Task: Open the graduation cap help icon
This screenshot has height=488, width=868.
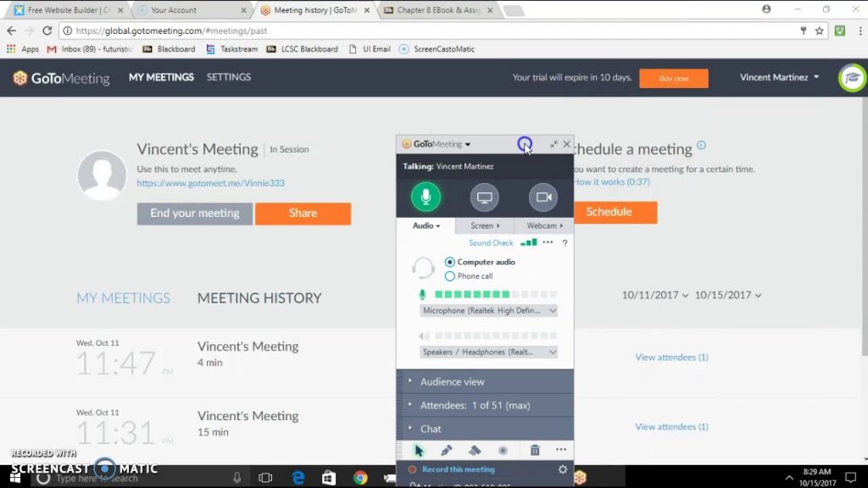Action: pos(852,78)
